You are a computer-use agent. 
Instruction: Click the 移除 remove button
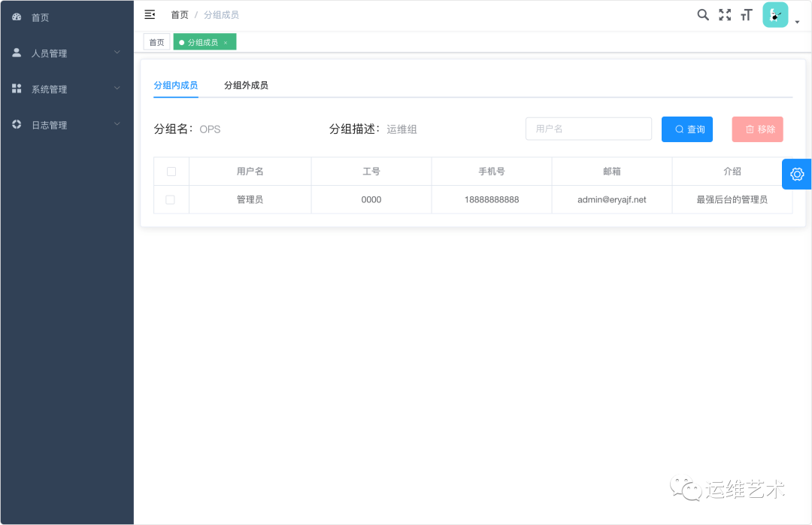click(757, 129)
